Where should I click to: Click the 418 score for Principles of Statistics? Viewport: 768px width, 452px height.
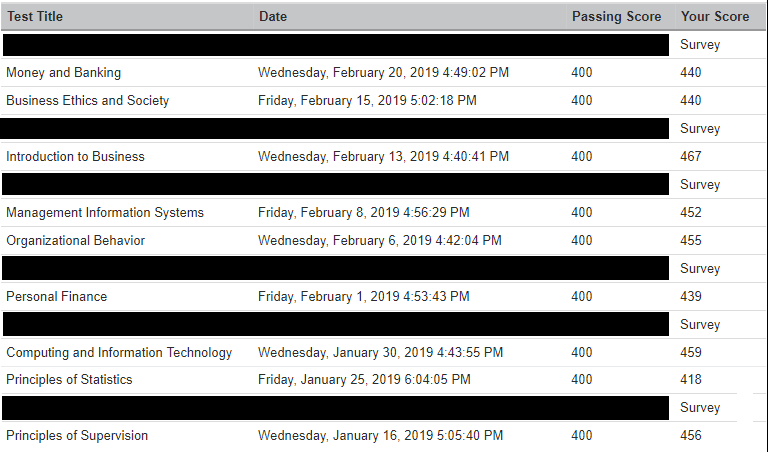[690, 379]
